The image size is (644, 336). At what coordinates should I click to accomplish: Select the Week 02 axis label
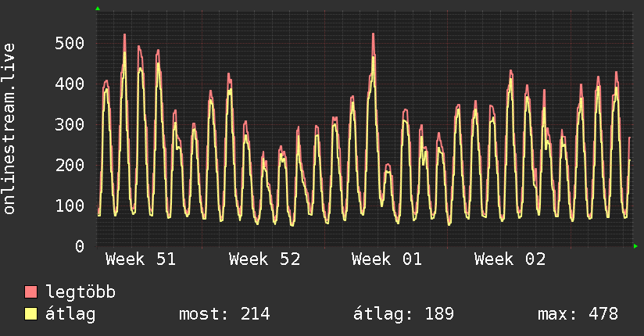510,259
